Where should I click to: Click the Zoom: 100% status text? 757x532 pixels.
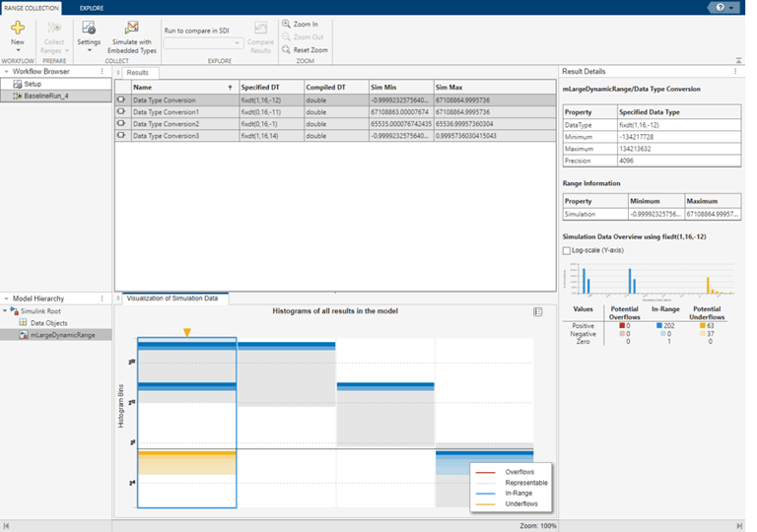point(538,526)
